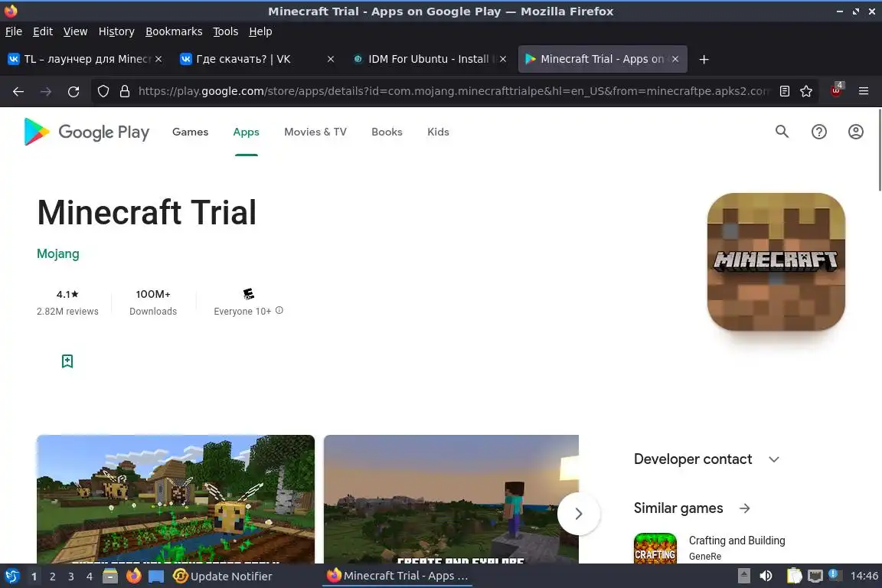Close the Minecraft Trial tab

[675, 59]
